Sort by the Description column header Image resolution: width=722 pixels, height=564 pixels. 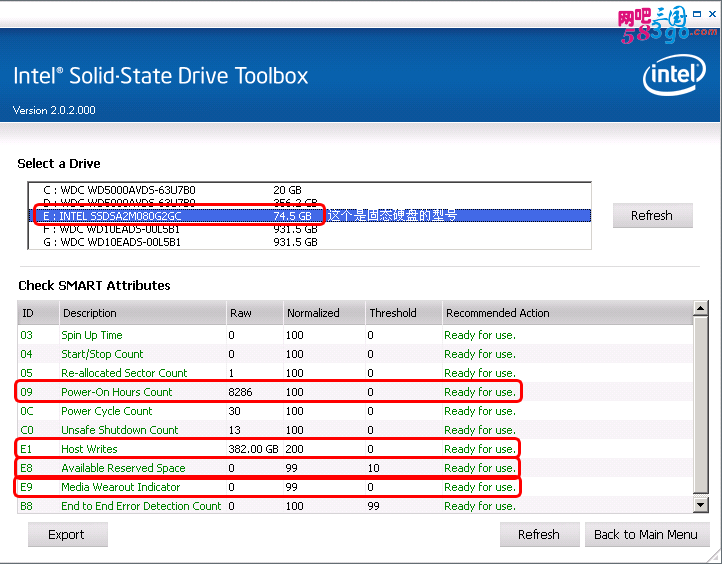(143, 313)
